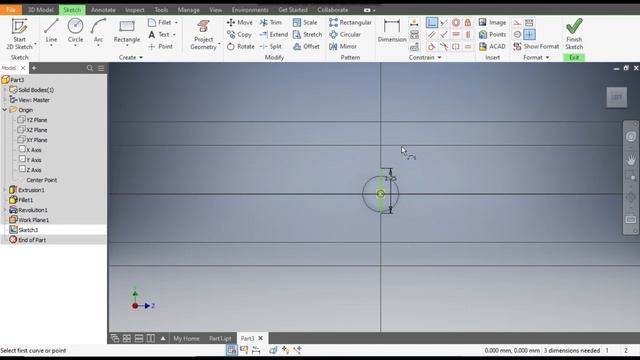640x360 pixels.
Task: Switch to Part1.ipt document tab
Action: (x=220, y=338)
